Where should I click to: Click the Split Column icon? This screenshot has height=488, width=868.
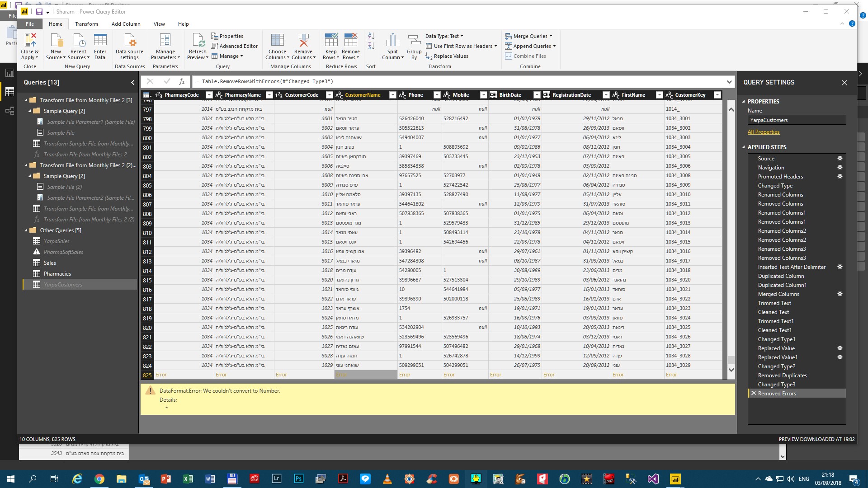pyautogui.click(x=392, y=40)
